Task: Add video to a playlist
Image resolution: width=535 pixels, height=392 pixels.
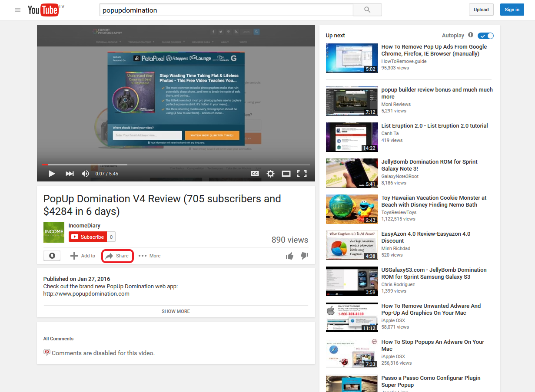Action: point(83,256)
